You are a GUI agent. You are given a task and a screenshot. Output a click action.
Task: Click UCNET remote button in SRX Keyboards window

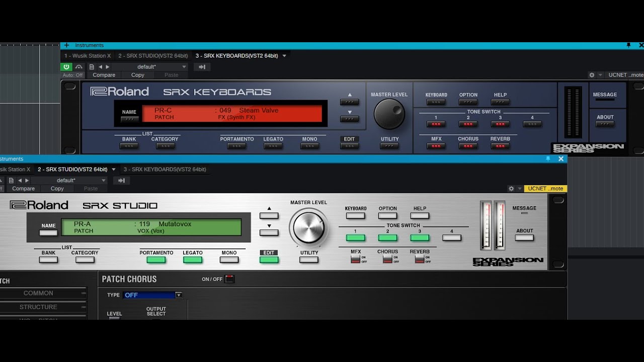626,75
